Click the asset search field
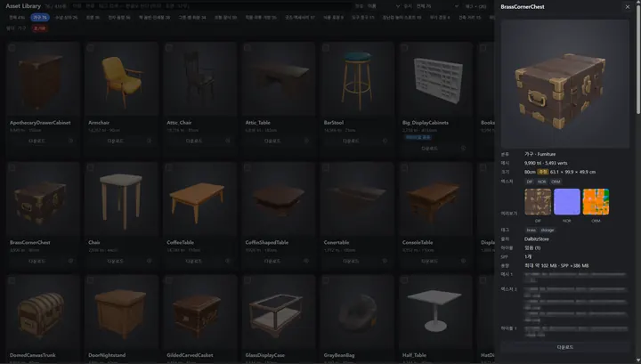Screen dimensions: 641x364 click(210, 6)
